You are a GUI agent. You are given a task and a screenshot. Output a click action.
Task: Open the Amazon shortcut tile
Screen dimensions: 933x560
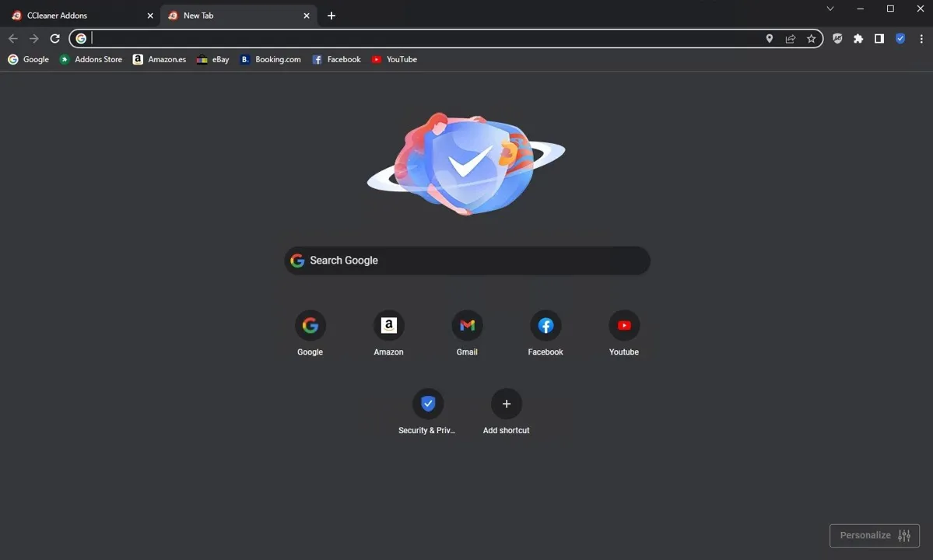388,333
